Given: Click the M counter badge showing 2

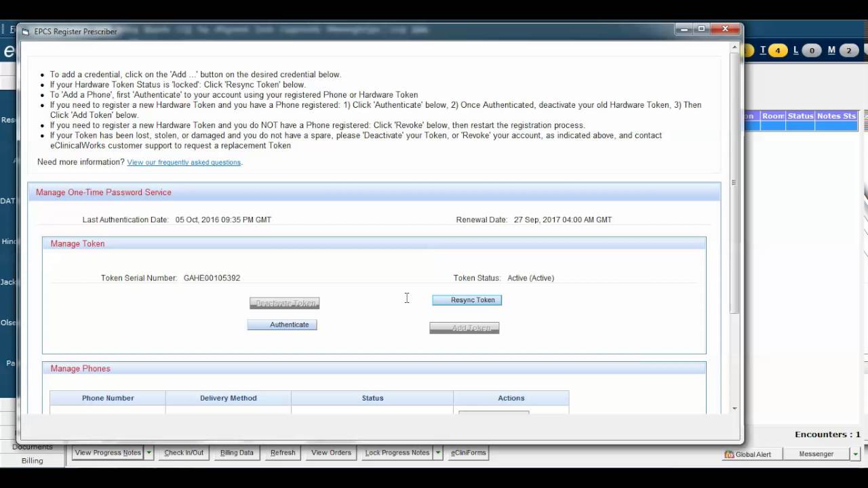Looking at the screenshot, I should (x=849, y=51).
